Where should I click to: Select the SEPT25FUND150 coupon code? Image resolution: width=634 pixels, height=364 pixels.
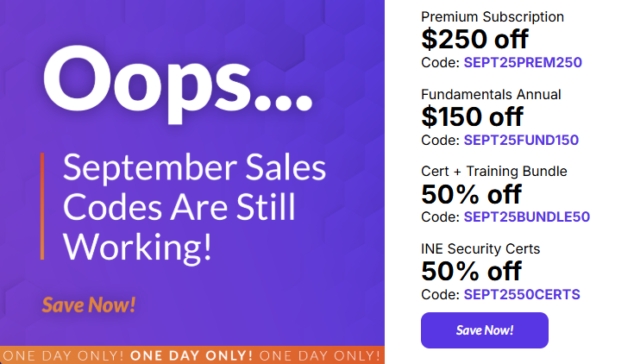pos(521,140)
